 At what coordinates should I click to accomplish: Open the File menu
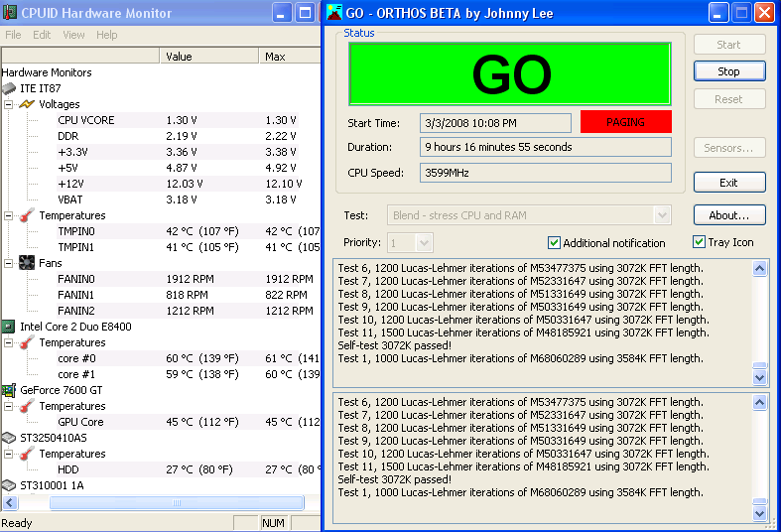pos(13,35)
